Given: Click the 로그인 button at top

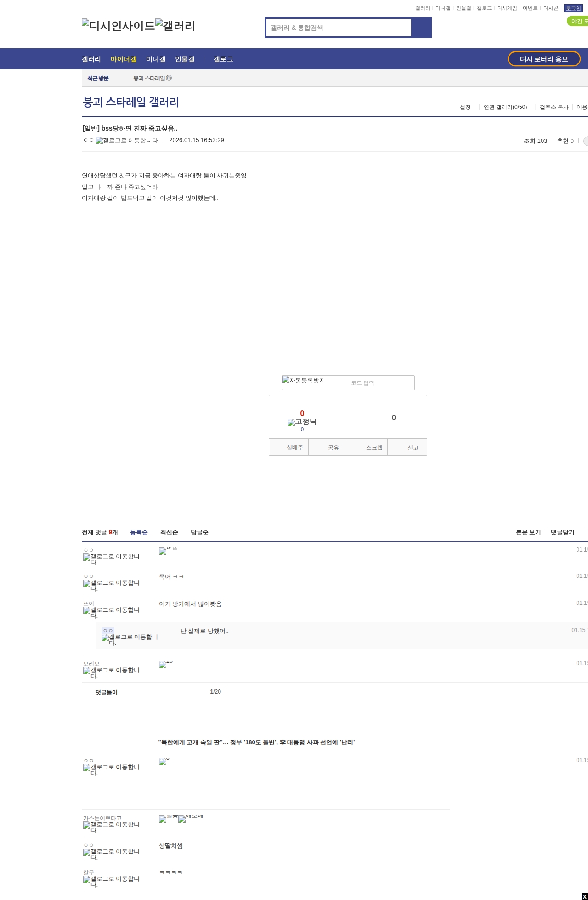Looking at the screenshot, I should tap(573, 8).
